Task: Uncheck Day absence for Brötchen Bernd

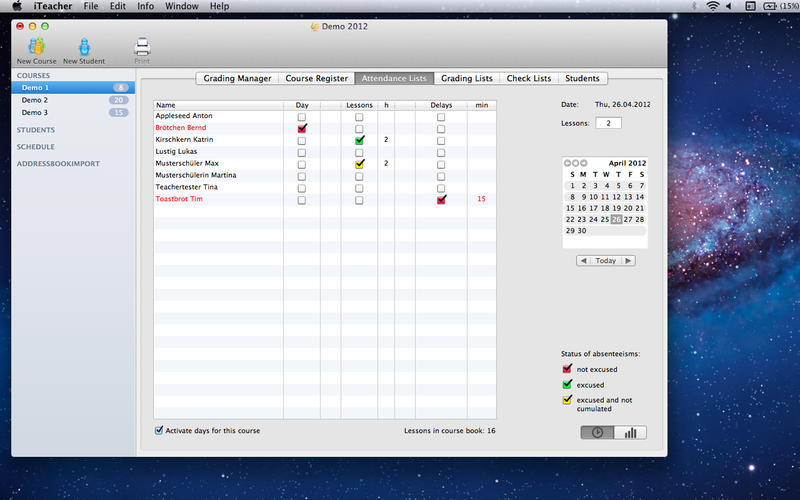Action: click(302, 129)
